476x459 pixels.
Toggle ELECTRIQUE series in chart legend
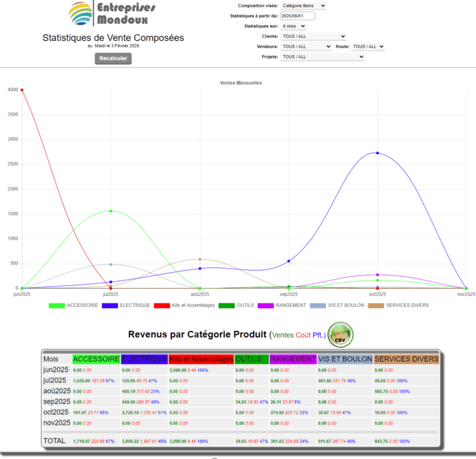(x=126, y=305)
